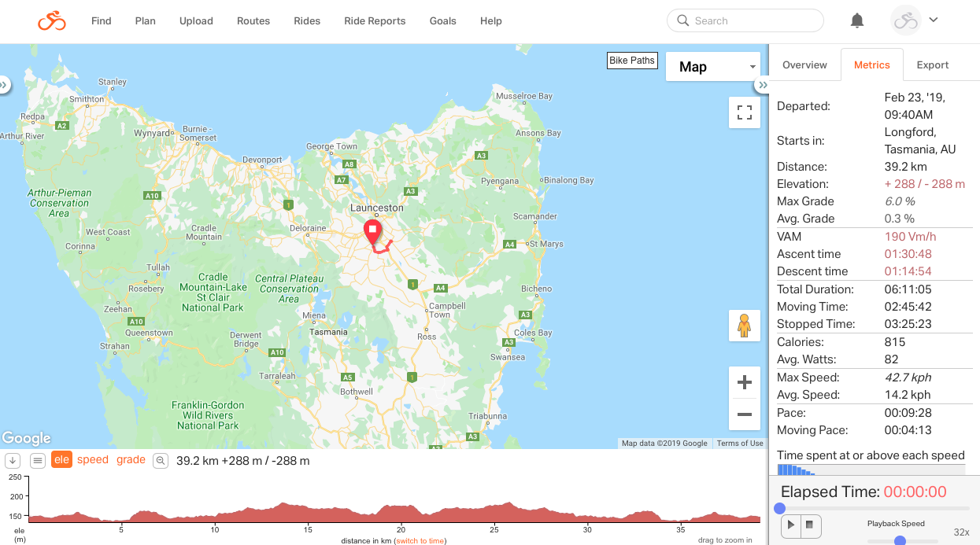Screen dimensions: 980x545
Task: Zoom in on the map
Action: click(744, 383)
